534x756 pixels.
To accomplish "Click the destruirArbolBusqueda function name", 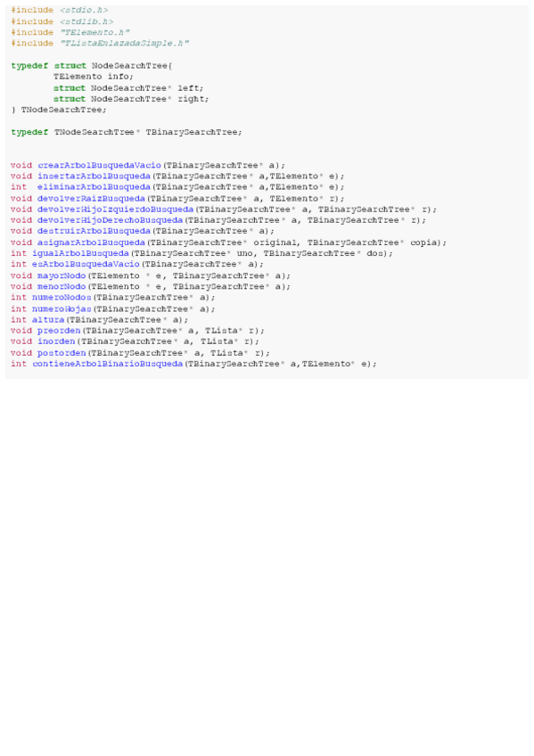I will click(x=94, y=231).
